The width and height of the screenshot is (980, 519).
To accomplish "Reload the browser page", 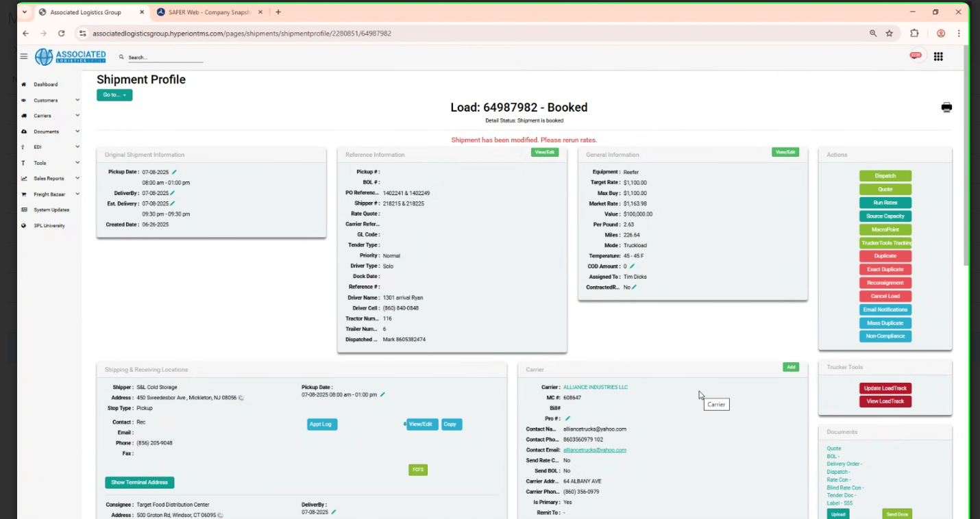I will point(61,33).
